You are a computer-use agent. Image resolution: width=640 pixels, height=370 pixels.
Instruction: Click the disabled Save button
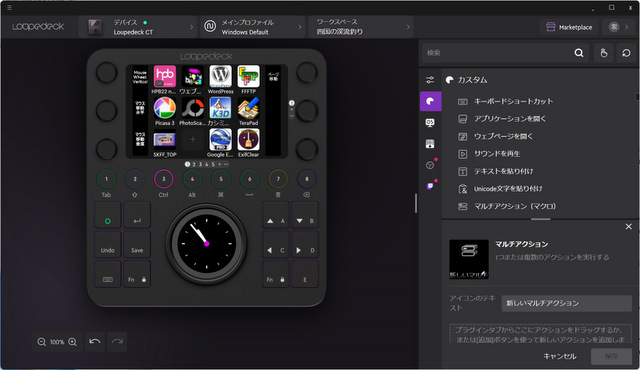[611, 357]
